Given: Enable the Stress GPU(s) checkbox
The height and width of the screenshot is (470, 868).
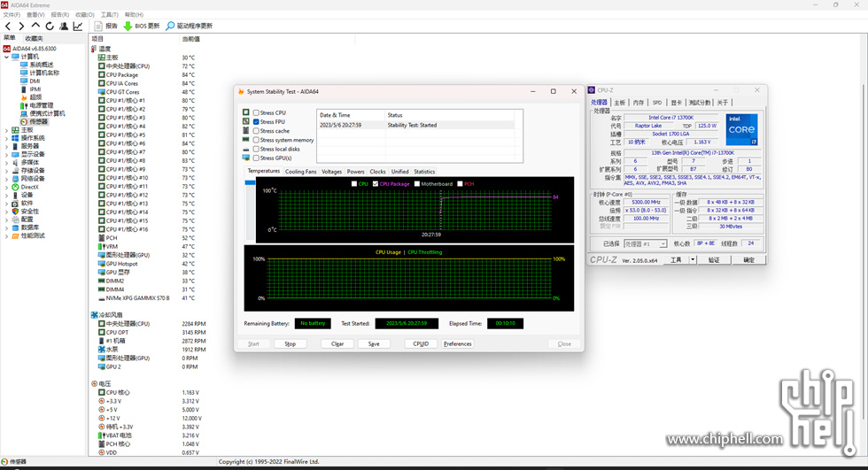Looking at the screenshot, I should point(256,158).
